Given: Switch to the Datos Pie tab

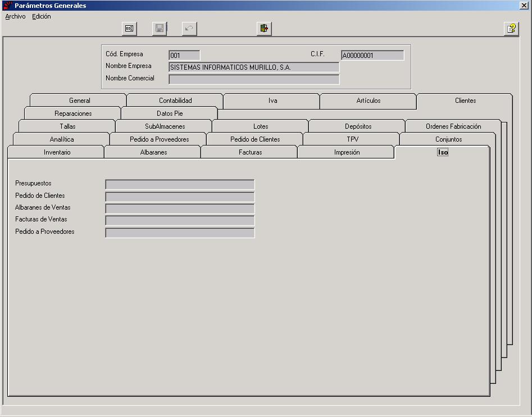Looking at the screenshot, I should (170, 114).
